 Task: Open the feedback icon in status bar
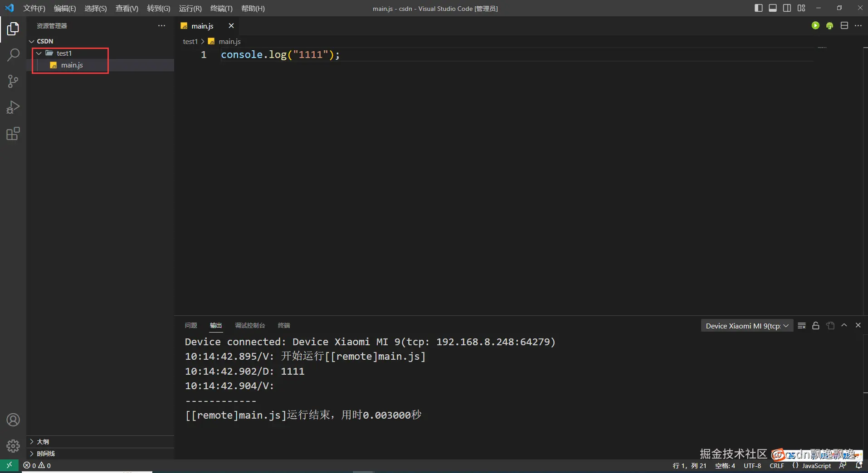point(843,465)
